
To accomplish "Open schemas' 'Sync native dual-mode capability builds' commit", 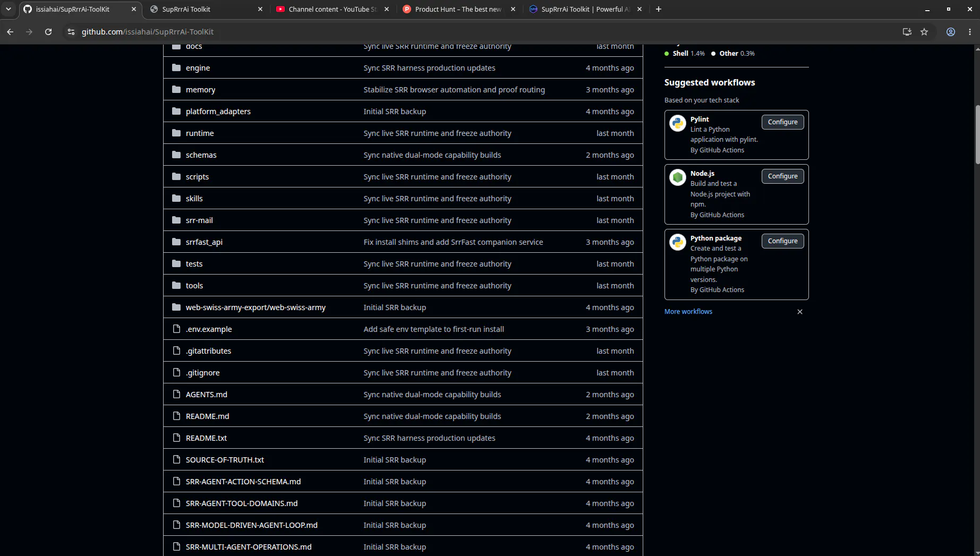I will tap(432, 155).
